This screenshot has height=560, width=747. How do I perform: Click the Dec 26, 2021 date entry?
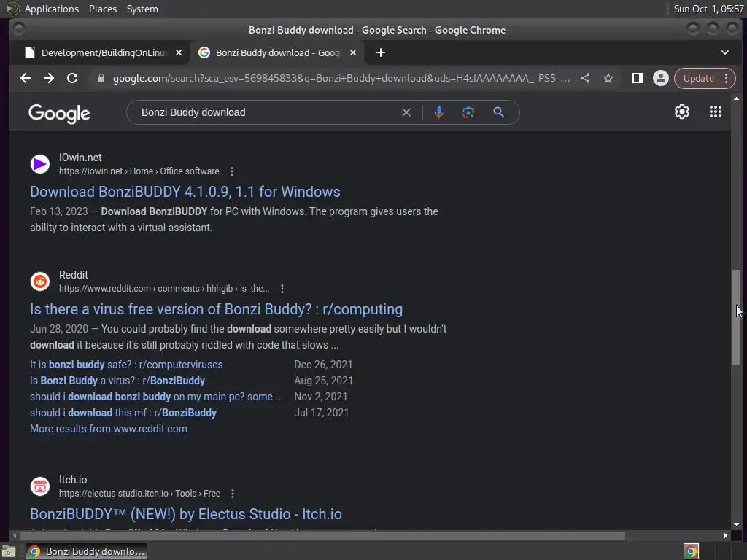tap(323, 365)
